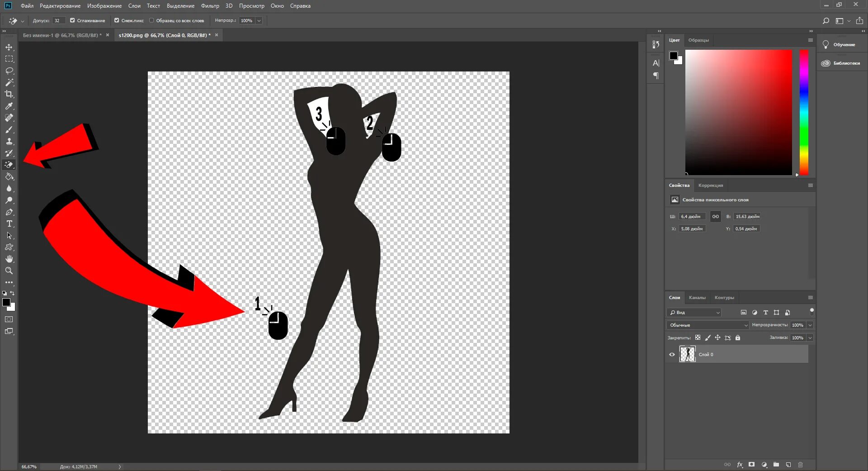Change the screen mode
The width and height of the screenshot is (868, 471).
(9, 332)
